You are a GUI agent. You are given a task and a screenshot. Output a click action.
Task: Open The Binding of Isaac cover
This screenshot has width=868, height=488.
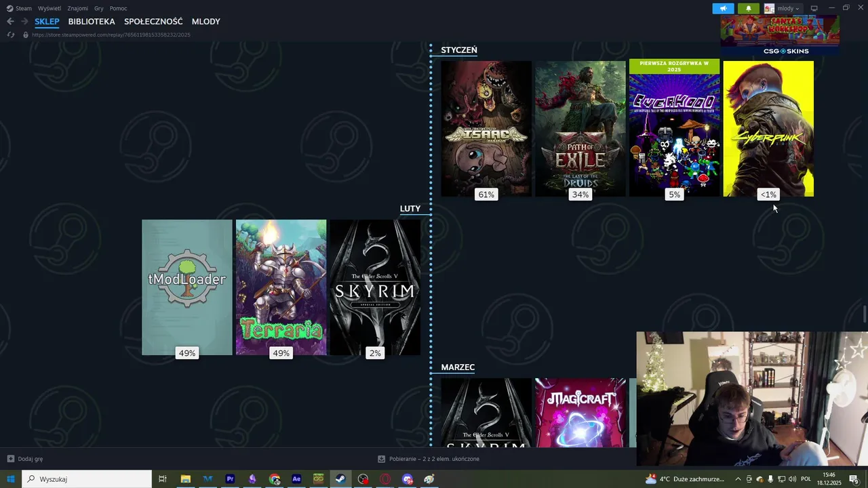[486, 129]
